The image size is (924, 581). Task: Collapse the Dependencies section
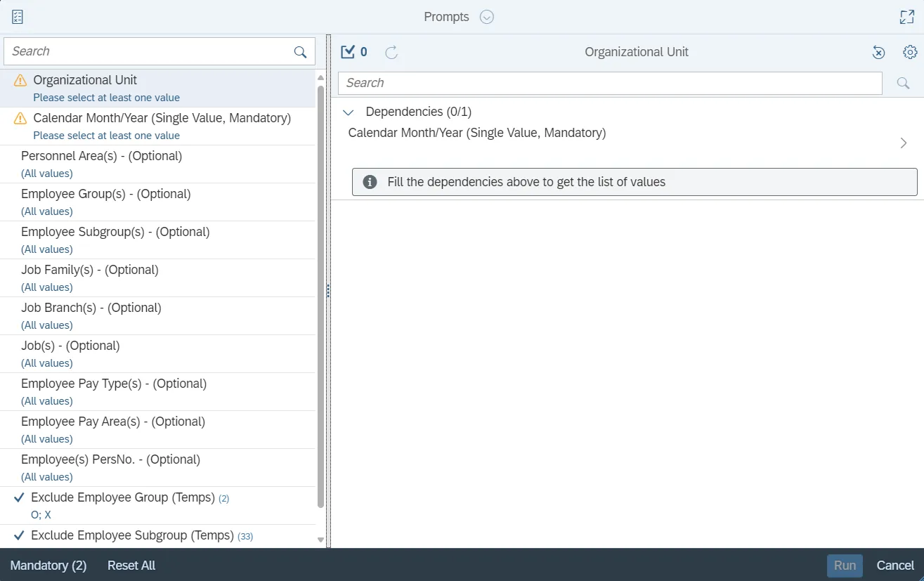[348, 112]
